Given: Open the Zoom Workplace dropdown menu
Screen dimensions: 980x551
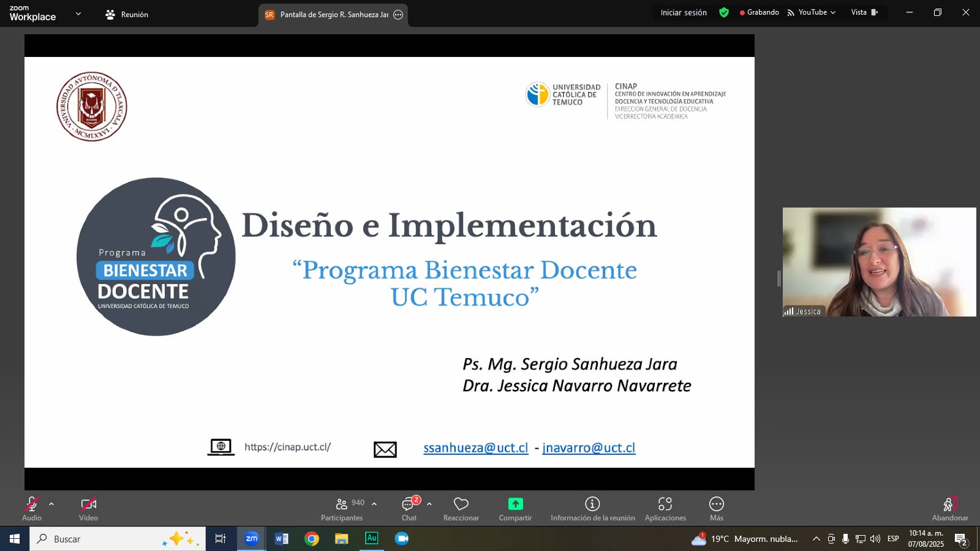Looking at the screenshot, I should pos(78,13).
